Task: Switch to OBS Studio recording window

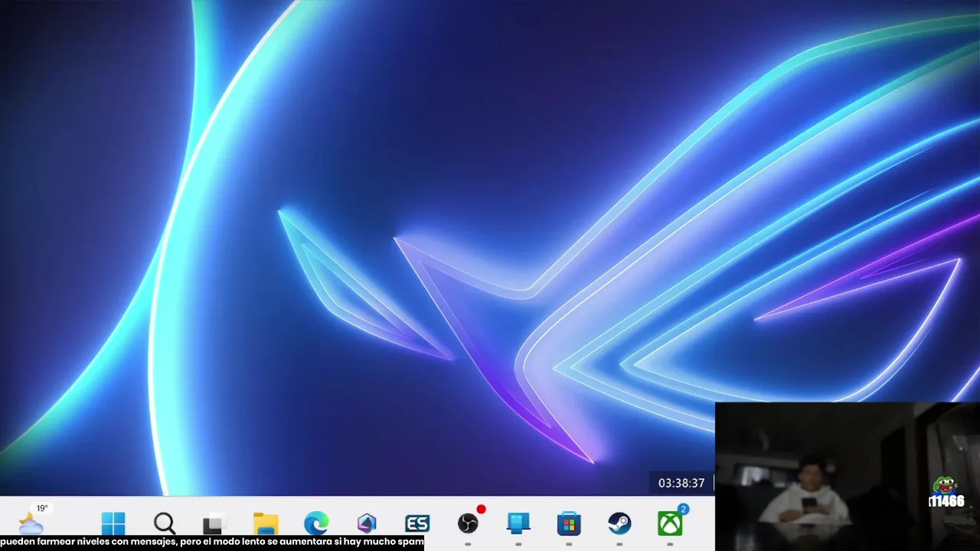Action: click(x=468, y=523)
